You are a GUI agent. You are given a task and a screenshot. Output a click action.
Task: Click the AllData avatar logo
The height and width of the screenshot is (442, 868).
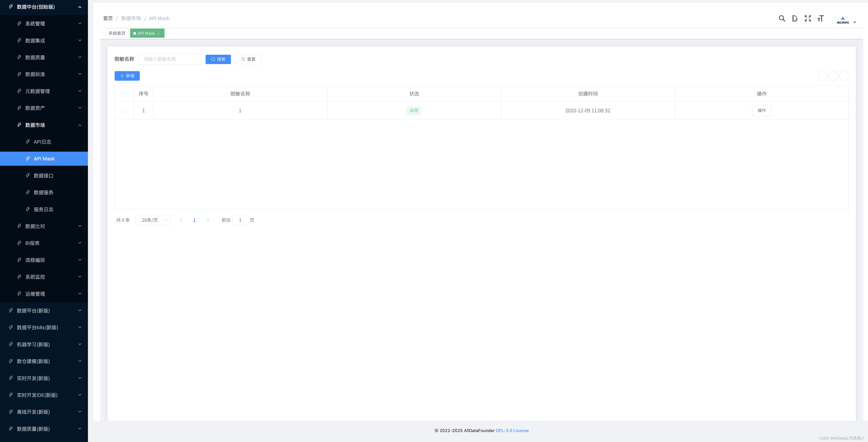coord(842,20)
